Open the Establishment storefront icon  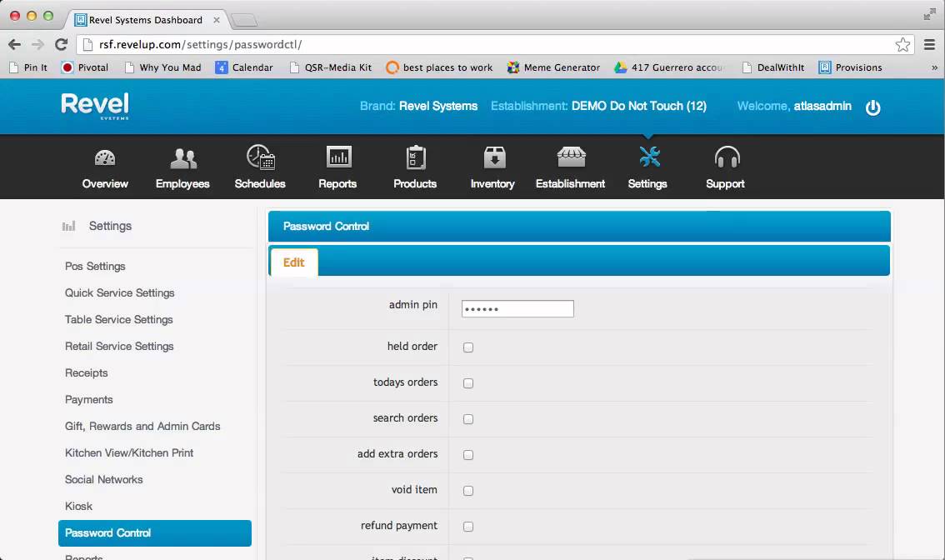pyautogui.click(x=571, y=157)
